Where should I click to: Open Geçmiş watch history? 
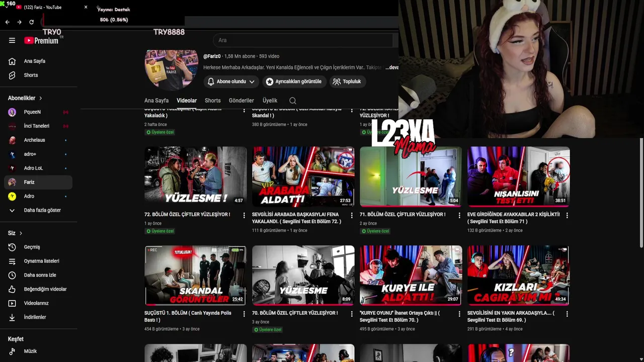[38, 247]
